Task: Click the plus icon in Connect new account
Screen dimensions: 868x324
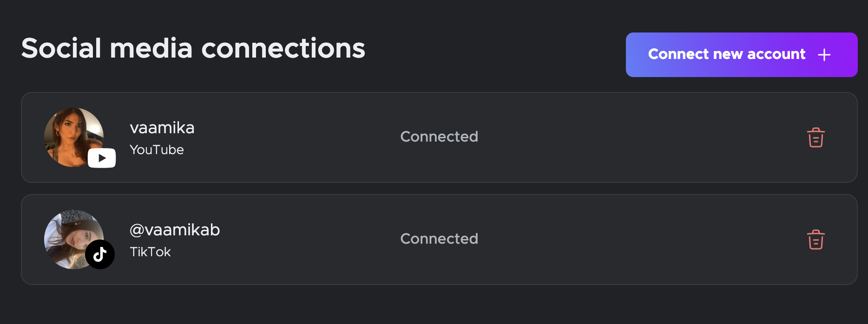Action: click(x=824, y=55)
